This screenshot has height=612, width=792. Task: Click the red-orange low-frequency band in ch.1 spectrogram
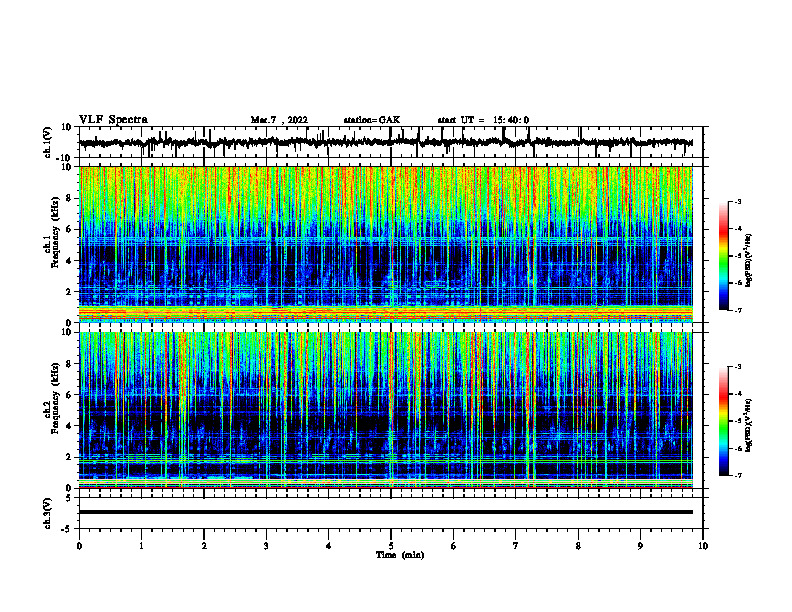click(386, 312)
